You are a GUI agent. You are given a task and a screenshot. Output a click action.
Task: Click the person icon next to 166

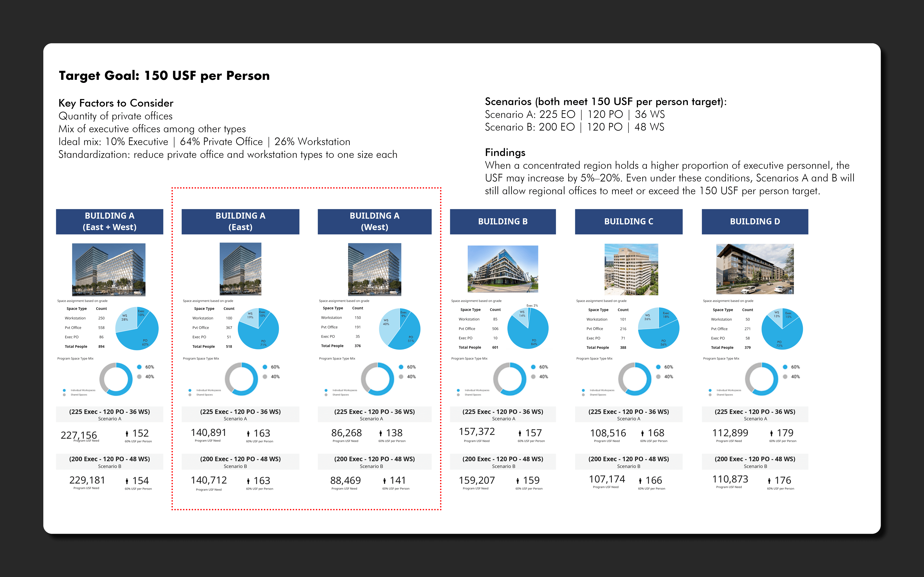coord(640,481)
